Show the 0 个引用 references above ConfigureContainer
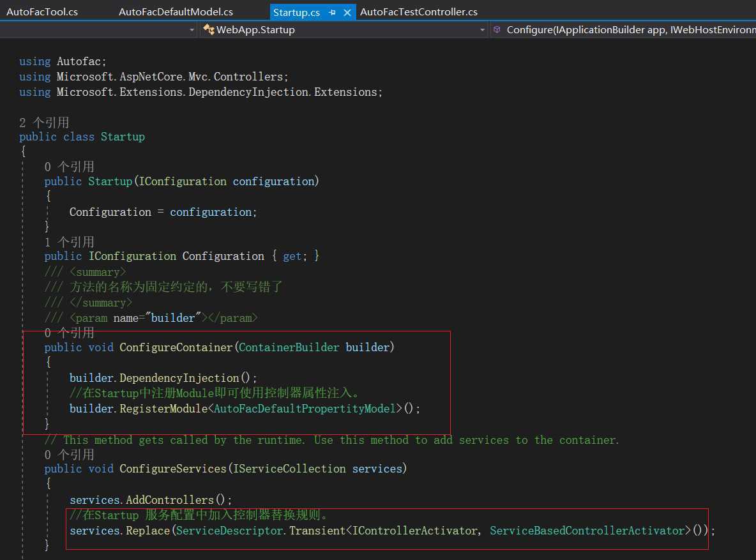The image size is (756, 560). [x=70, y=332]
